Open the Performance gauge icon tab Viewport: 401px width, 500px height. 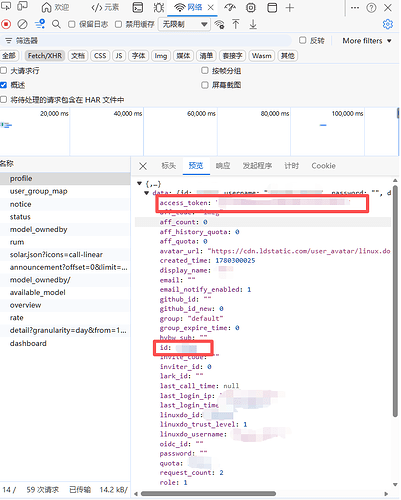(x=230, y=7)
